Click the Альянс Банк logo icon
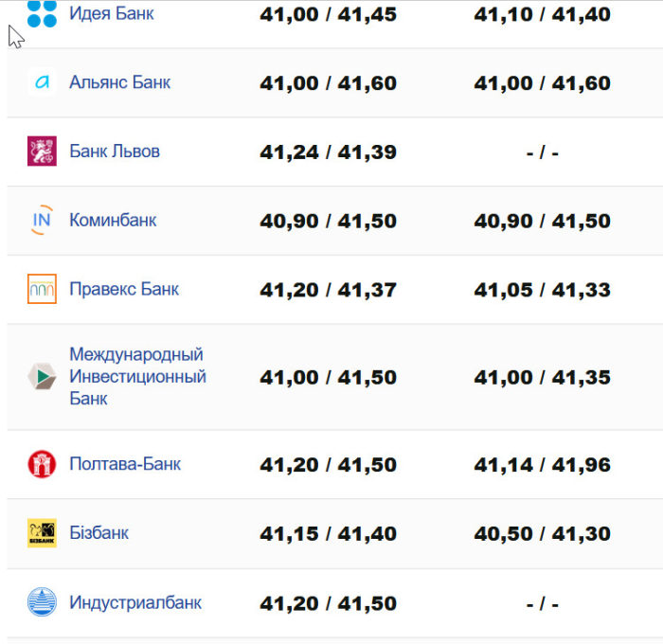 click(x=42, y=82)
